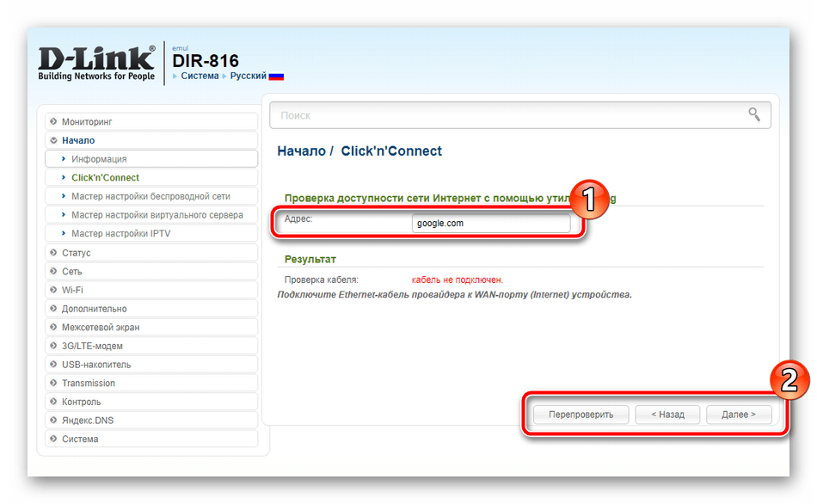Expand the USB-накопитель section arrow
This screenshot has width=817, height=504.
click(53, 365)
